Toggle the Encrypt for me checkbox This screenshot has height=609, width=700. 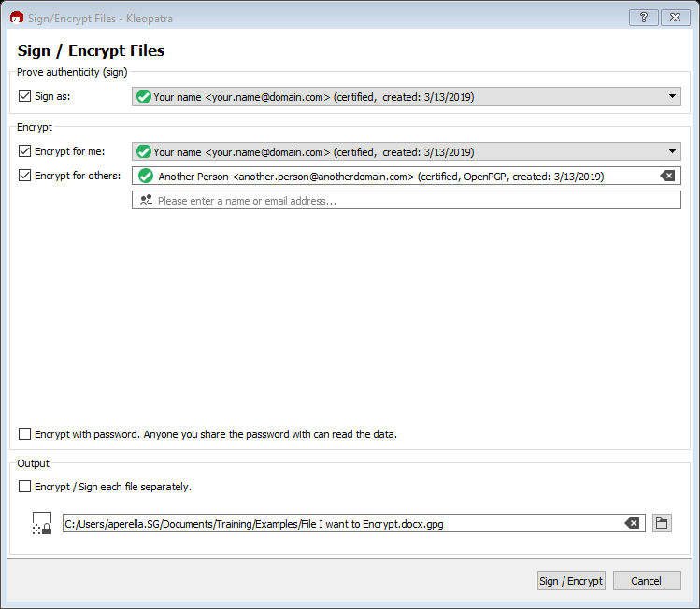click(25, 150)
